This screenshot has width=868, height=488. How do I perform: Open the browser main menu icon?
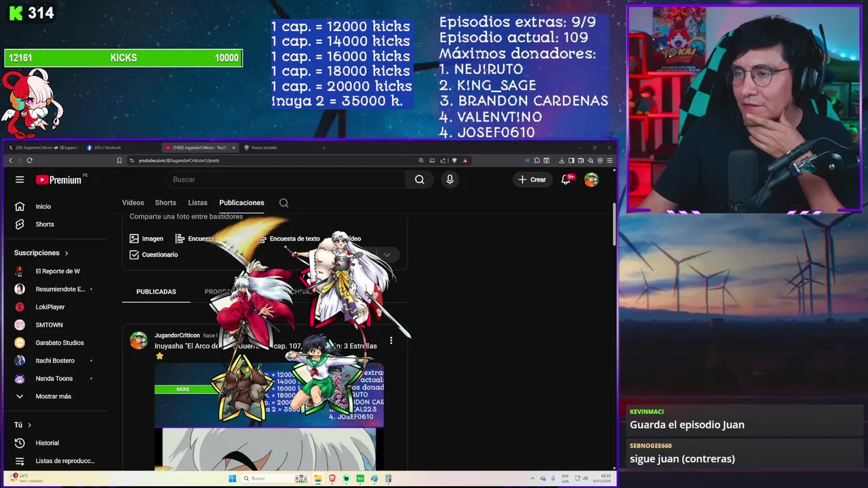pos(610,161)
